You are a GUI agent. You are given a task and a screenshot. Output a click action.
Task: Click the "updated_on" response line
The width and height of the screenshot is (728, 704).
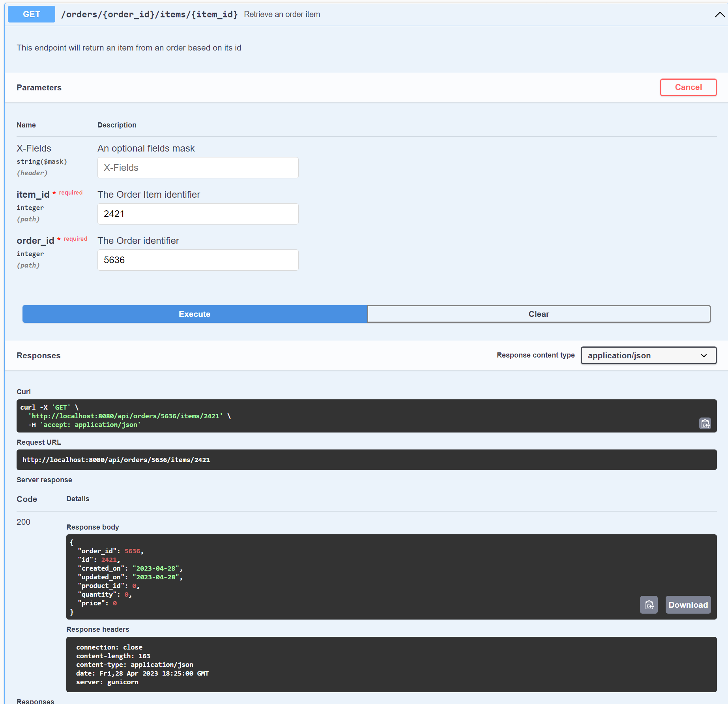[x=130, y=577]
